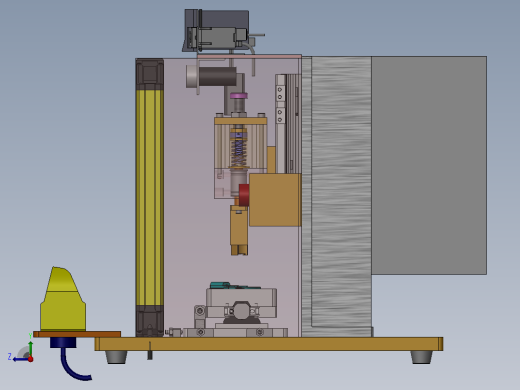520x390 pixels.
Task: Select the left rubber foot under the base plate
Action: coord(116,357)
